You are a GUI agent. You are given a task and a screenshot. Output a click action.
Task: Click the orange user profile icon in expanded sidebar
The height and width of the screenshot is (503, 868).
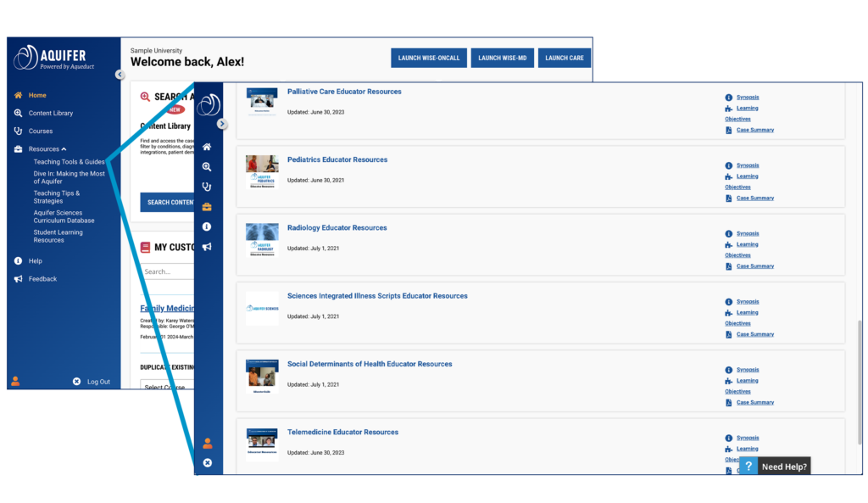coord(15,381)
